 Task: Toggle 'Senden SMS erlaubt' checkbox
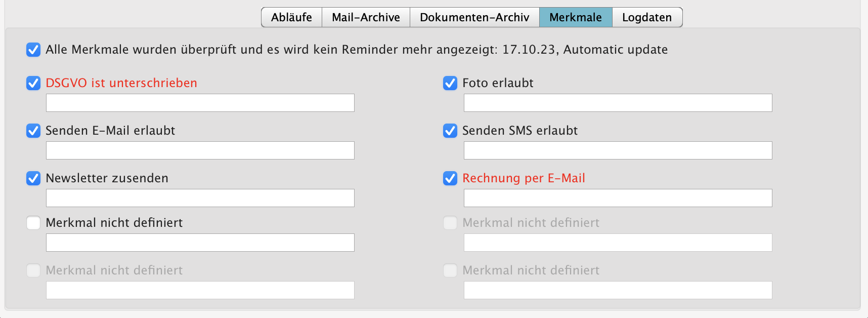point(450,131)
